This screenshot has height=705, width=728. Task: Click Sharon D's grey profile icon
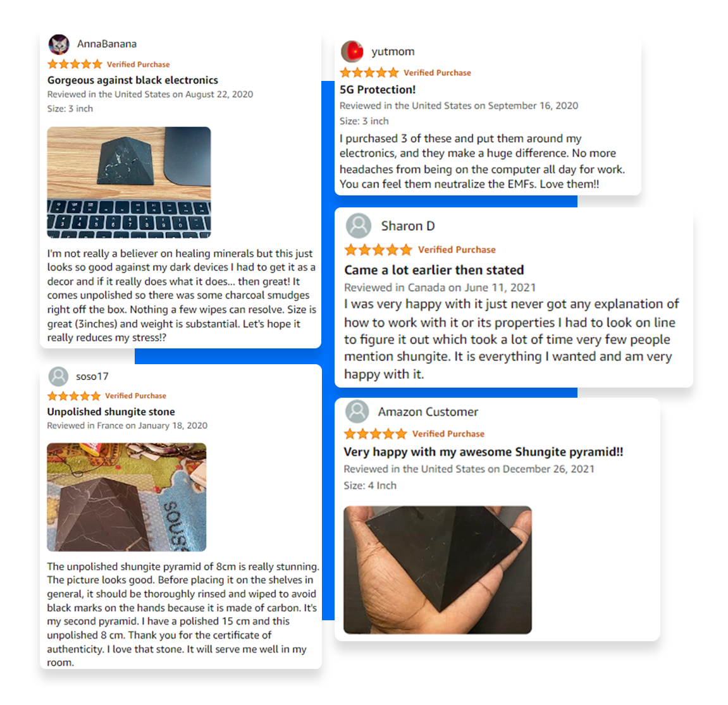(359, 226)
